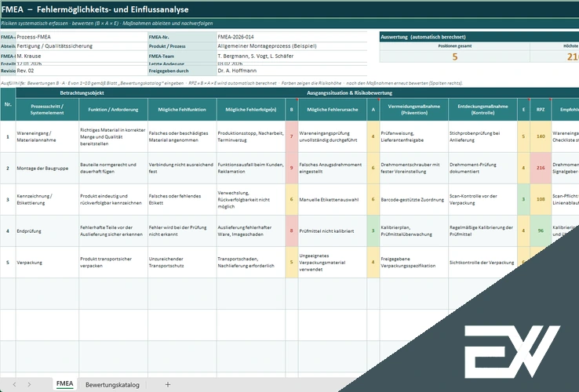Click 'Produkt transportsicher verpacken' cell
The image size is (579, 392).
[113, 263]
